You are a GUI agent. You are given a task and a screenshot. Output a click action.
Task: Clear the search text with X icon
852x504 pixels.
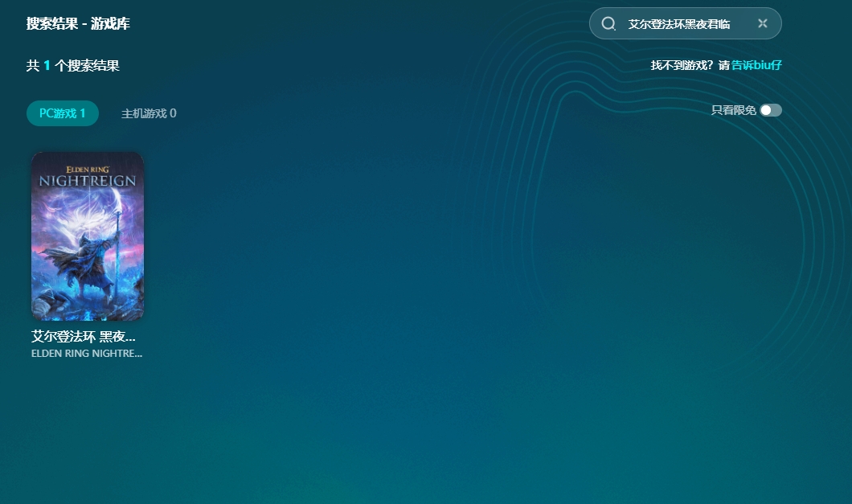pos(762,23)
